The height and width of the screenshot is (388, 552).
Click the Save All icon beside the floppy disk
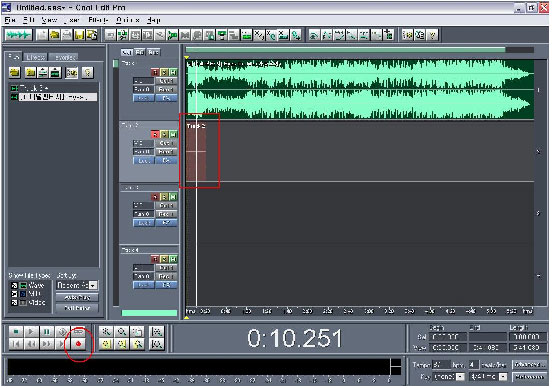(x=92, y=35)
